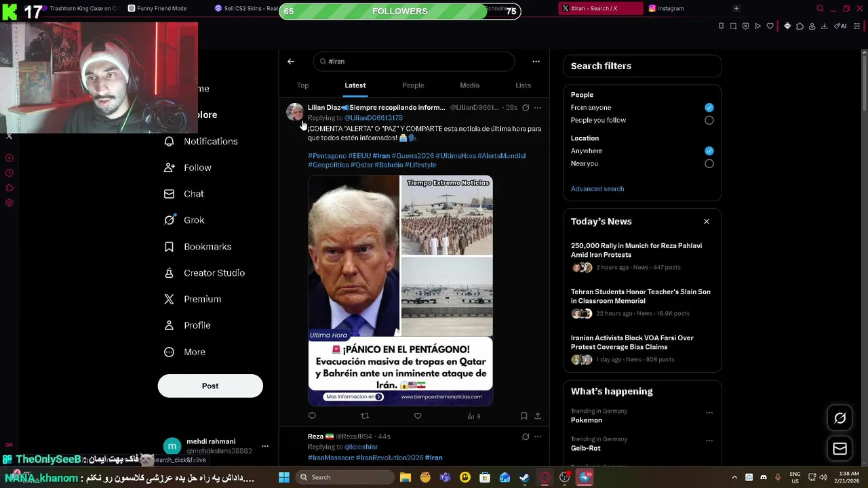The height and width of the screenshot is (488, 868).
Task: Open browser downloads icon
Action: (x=824, y=26)
